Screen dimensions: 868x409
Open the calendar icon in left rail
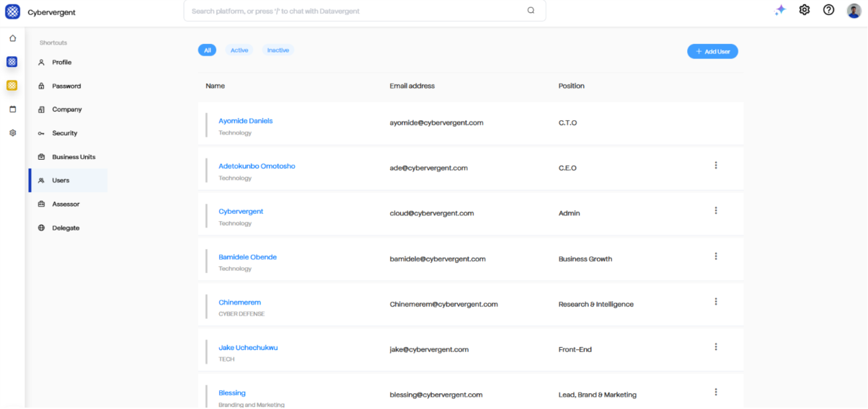[12, 109]
